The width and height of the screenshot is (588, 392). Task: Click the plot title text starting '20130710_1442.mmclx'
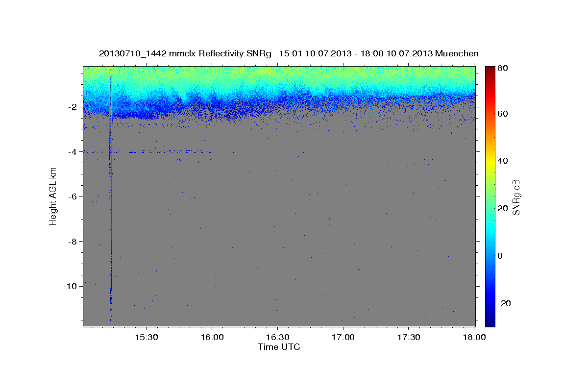point(289,53)
